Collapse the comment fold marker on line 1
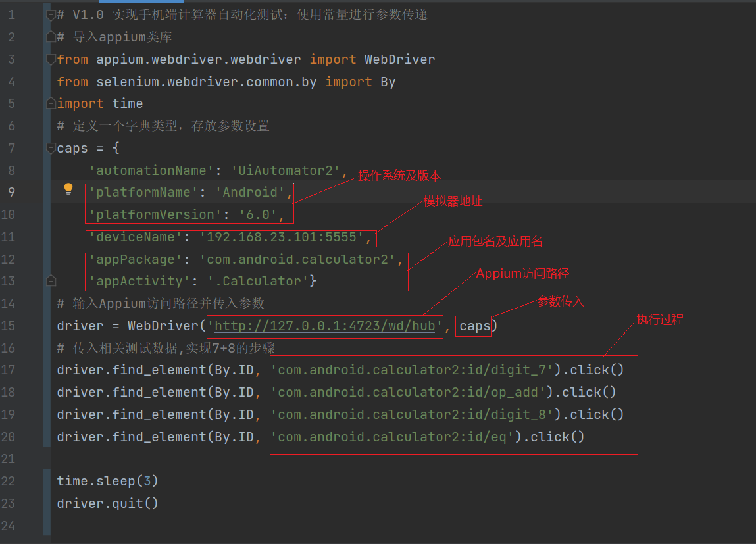756x544 pixels. pos(51,15)
